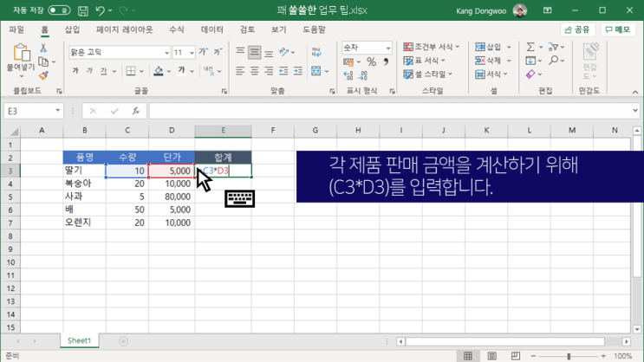Open Format as Table (표 서식) menu
The height and width of the screenshot is (362, 644).
click(x=424, y=61)
